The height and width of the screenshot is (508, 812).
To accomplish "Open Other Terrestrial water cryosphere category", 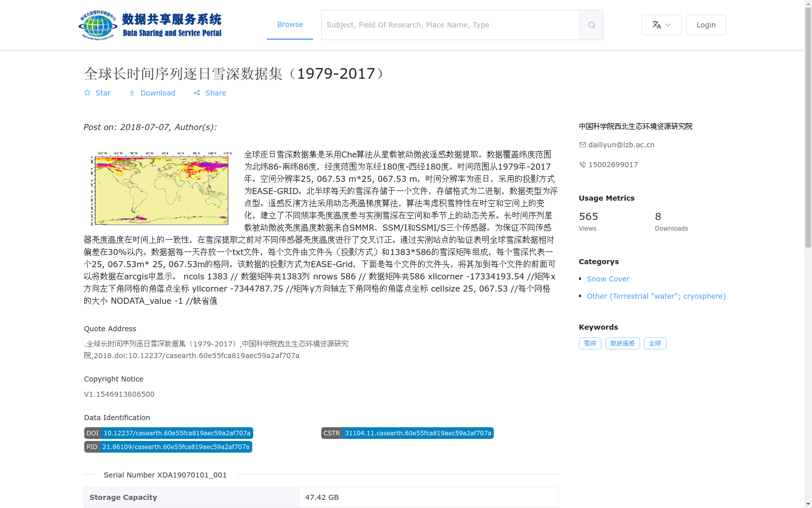I will (x=656, y=296).
